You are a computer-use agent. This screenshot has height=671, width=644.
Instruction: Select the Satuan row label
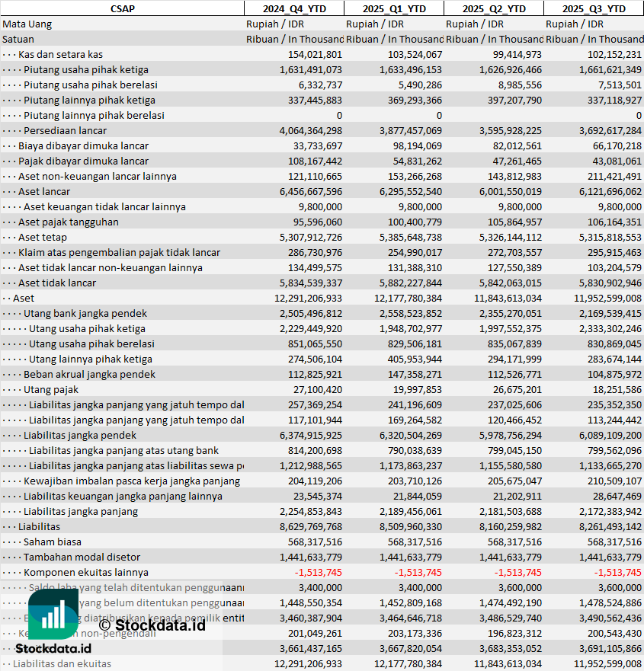point(18,39)
